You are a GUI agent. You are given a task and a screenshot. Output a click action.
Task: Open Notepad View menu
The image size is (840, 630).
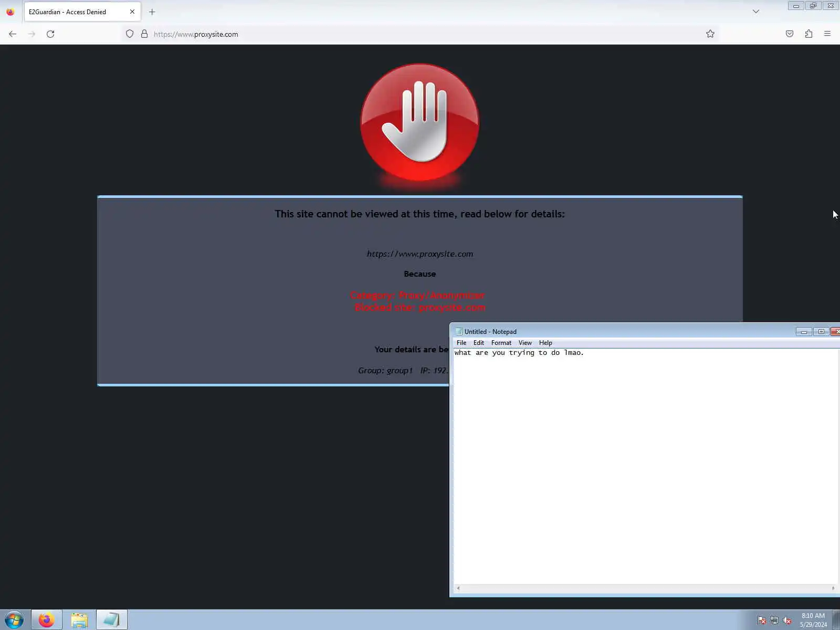(525, 343)
